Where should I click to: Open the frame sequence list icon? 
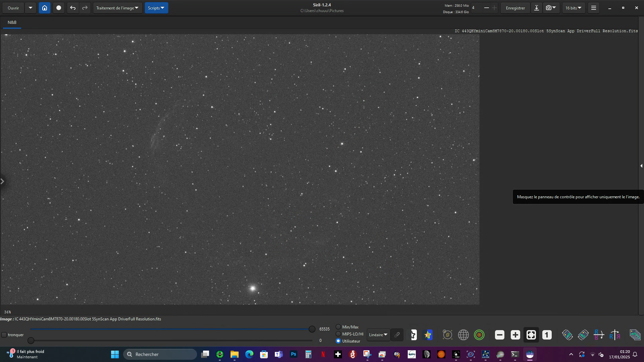(x=635, y=334)
